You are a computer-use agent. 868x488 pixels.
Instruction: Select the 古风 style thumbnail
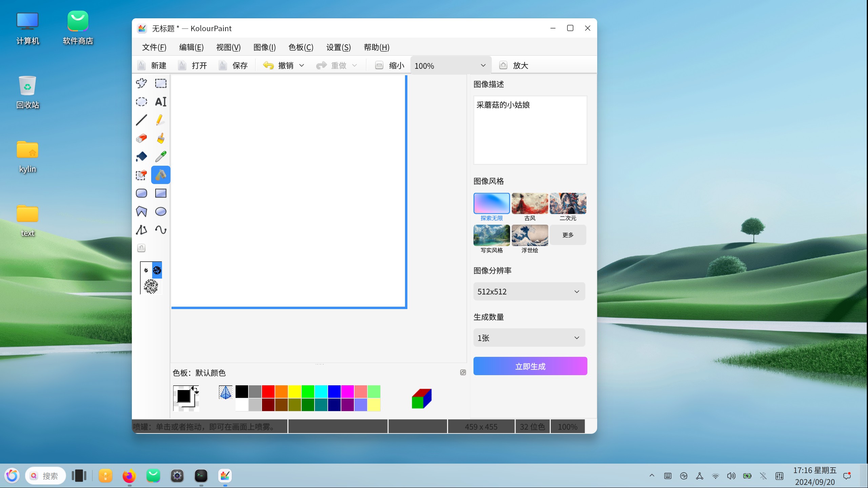pos(530,204)
